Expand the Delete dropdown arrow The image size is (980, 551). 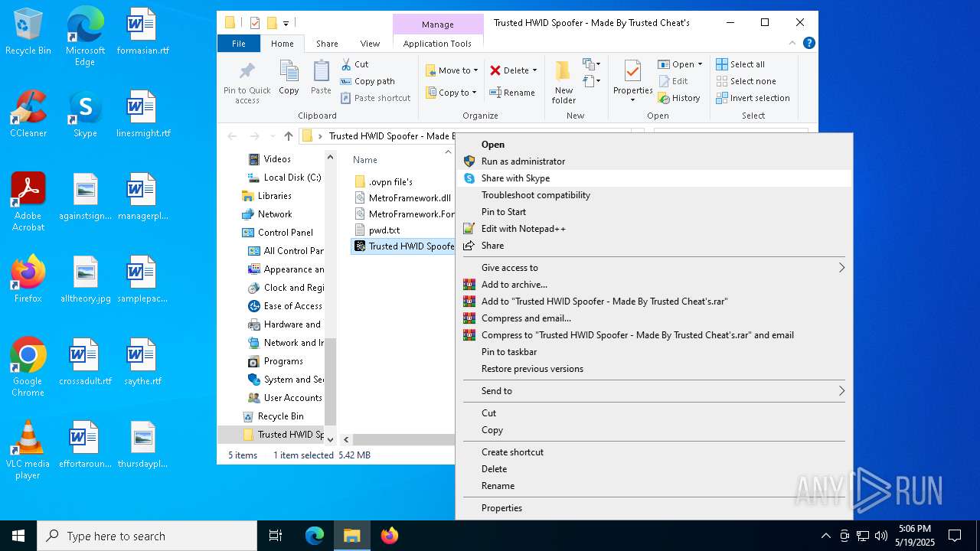[534, 70]
